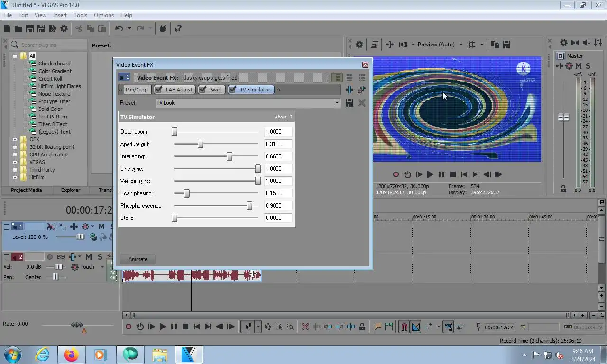
Task: Open a project using the folder icon
Action: 18,28
